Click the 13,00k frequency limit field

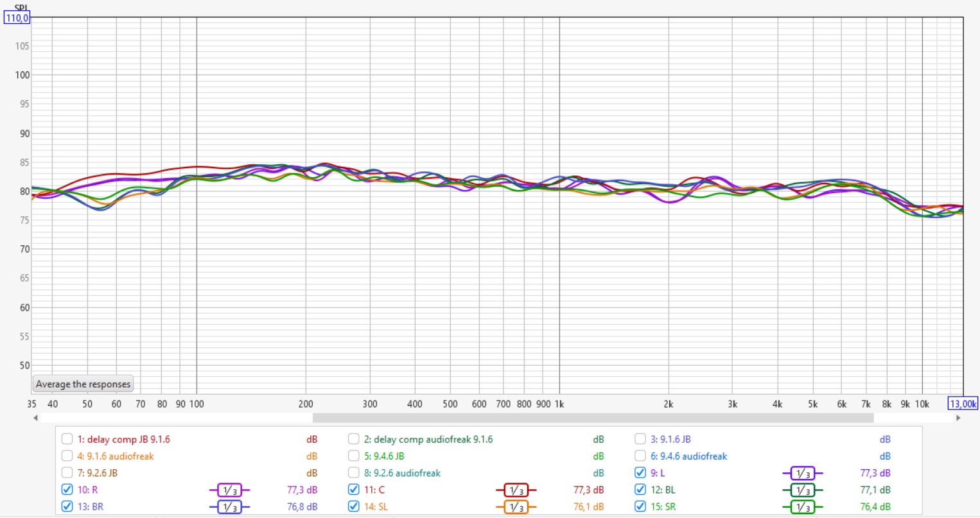pos(963,404)
